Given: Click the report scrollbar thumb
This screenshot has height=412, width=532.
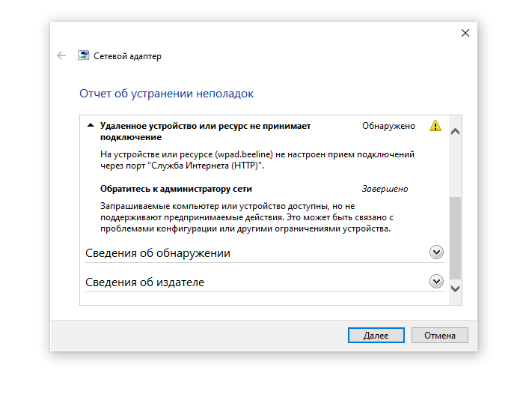Looking at the screenshot, I should point(456,237).
